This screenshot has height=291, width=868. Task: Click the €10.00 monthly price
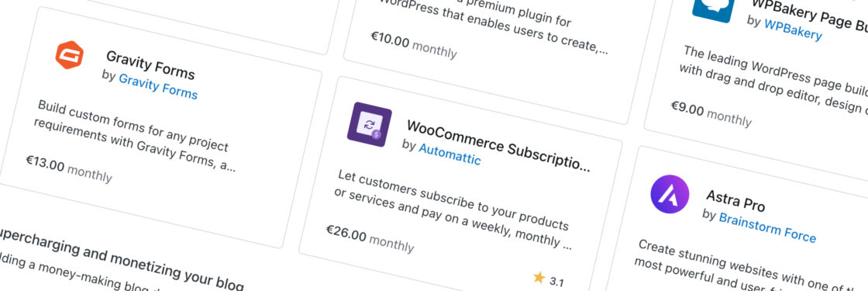click(x=414, y=44)
